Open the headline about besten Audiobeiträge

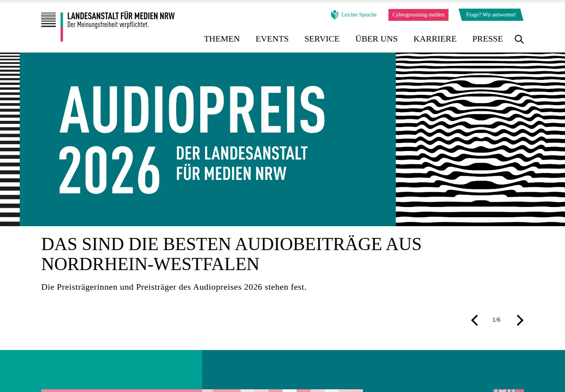pyautogui.click(x=231, y=254)
